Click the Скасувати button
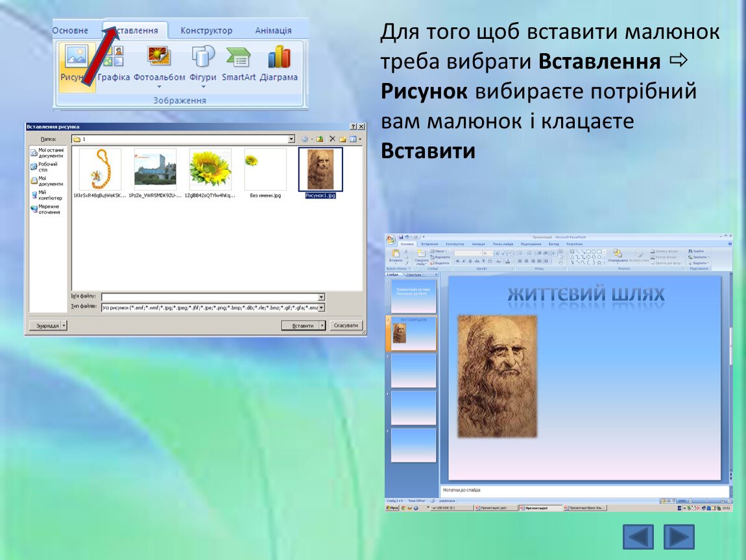The width and height of the screenshot is (746, 560). 346,325
